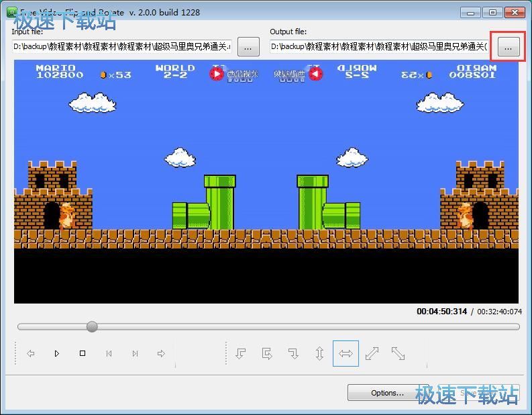This screenshot has height=415, width=532.
Task: Browse for input file with ... button
Action: 248,47
